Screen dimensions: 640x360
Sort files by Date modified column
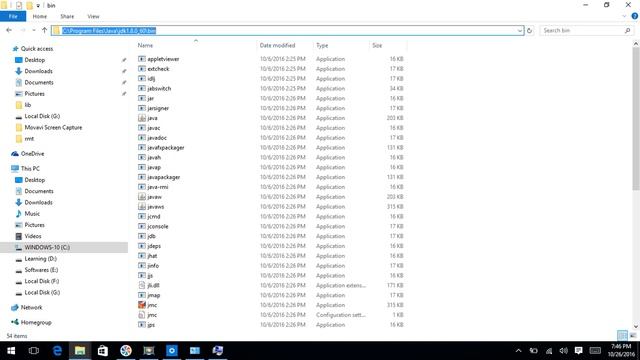(277, 45)
